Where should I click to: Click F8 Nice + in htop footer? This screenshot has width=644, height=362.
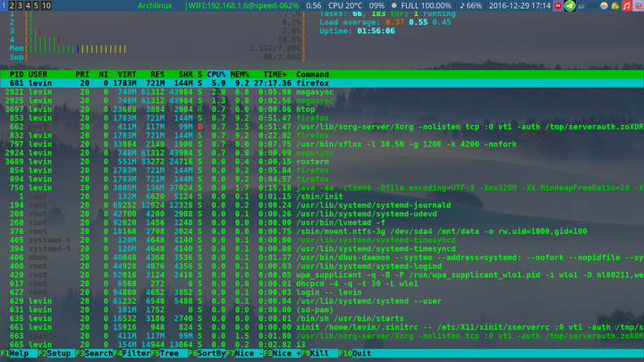pyautogui.click(x=282, y=353)
